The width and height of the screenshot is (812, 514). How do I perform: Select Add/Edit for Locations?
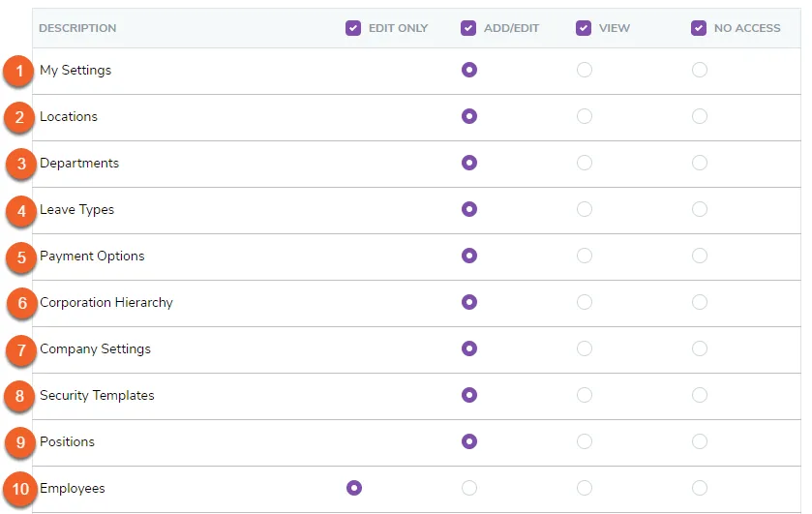click(x=469, y=116)
